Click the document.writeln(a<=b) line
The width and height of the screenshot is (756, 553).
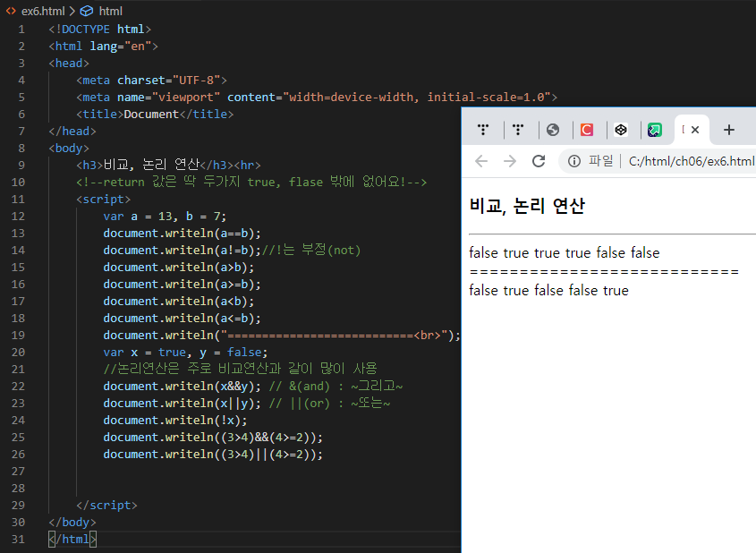182,319
